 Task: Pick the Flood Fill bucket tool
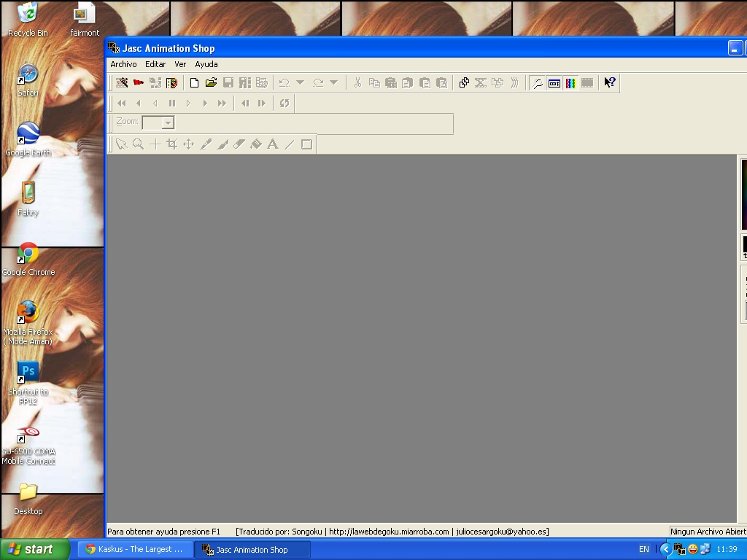point(256,144)
